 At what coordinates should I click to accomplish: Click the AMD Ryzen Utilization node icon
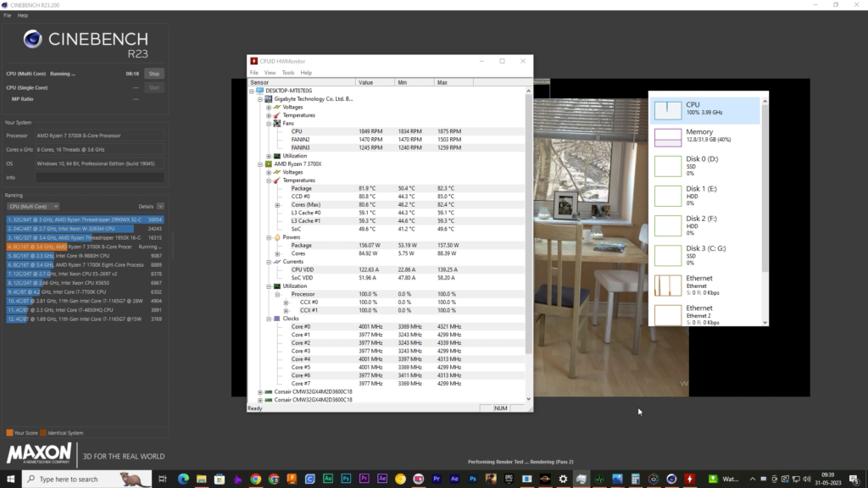(277, 286)
